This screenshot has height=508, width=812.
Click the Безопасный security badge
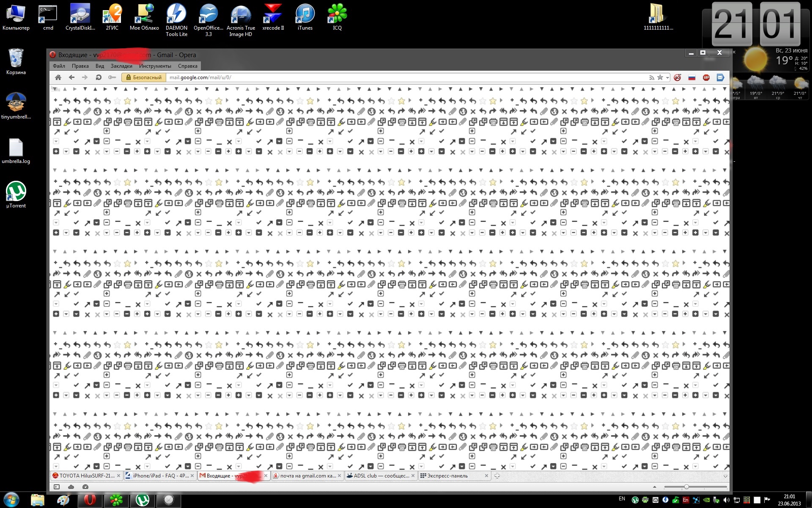coord(143,77)
